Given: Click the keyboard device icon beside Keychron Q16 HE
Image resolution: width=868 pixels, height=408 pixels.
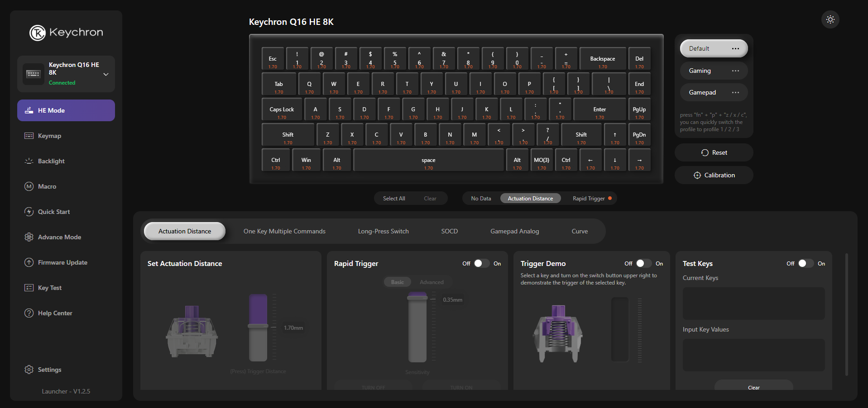Looking at the screenshot, I should point(34,74).
